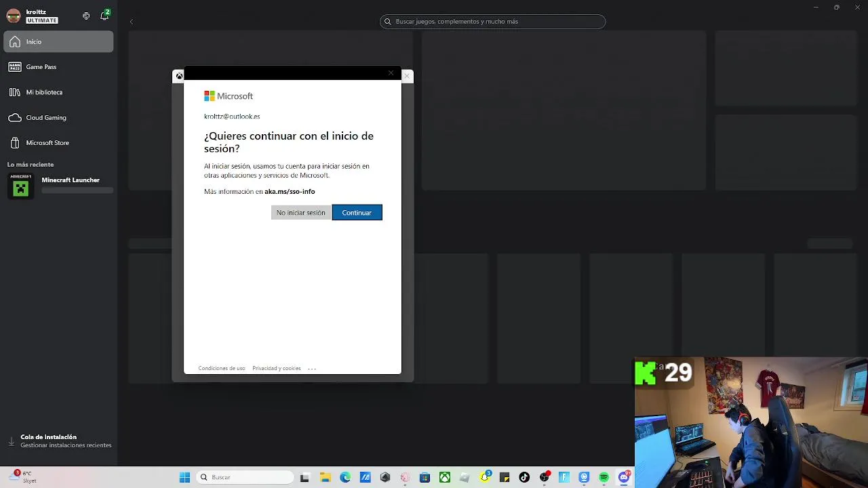The image size is (868, 488).
Task: Choose No iniciar sesión
Action: tap(301, 213)
